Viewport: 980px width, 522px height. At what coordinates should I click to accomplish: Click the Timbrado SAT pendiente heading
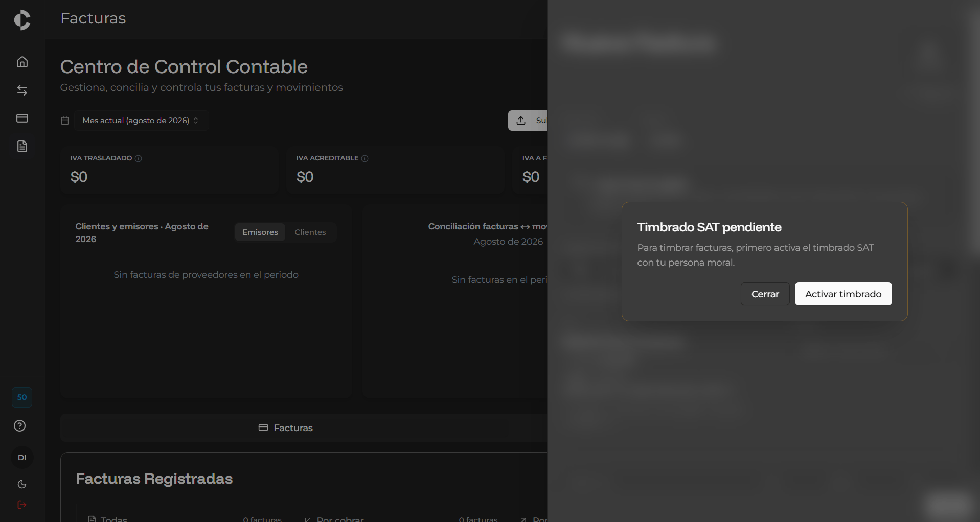pyautogui.click(x=709, y=227)
